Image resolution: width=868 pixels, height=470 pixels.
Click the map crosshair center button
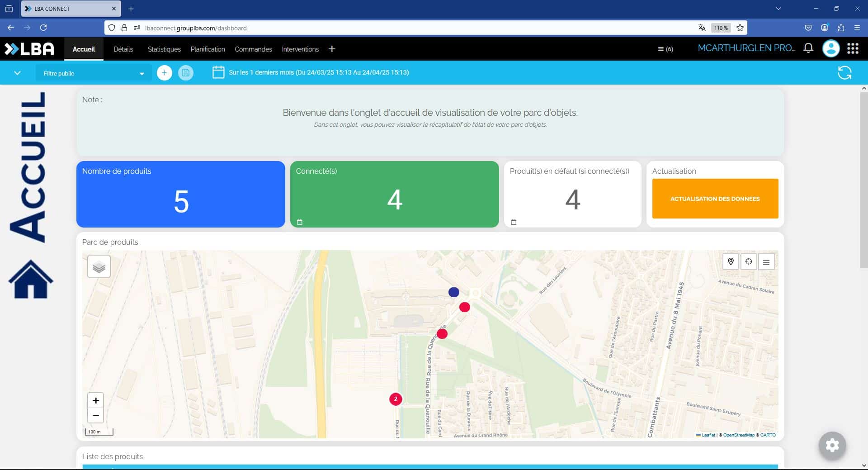pyautogui.click(x=749, y=261)
